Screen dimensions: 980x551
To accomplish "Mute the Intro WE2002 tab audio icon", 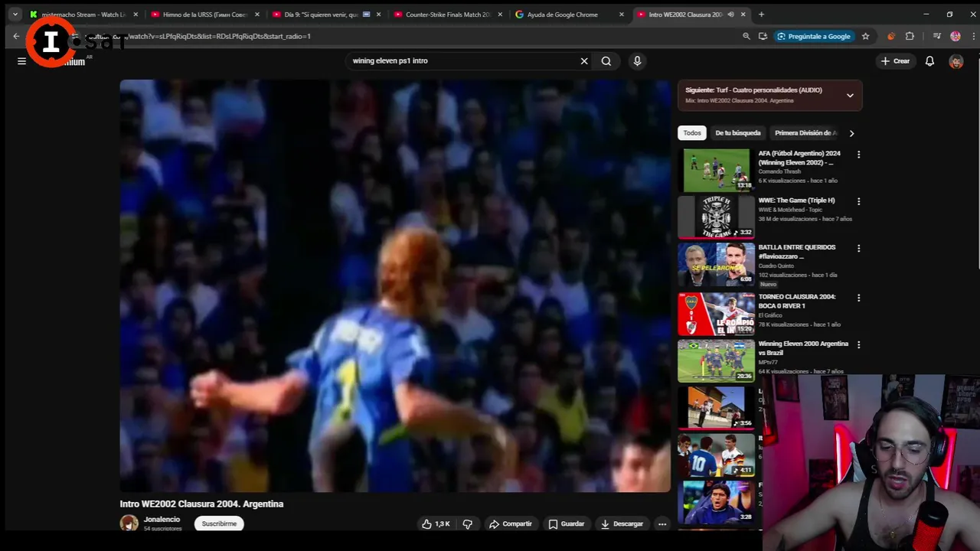I will (x=730, y=15).
